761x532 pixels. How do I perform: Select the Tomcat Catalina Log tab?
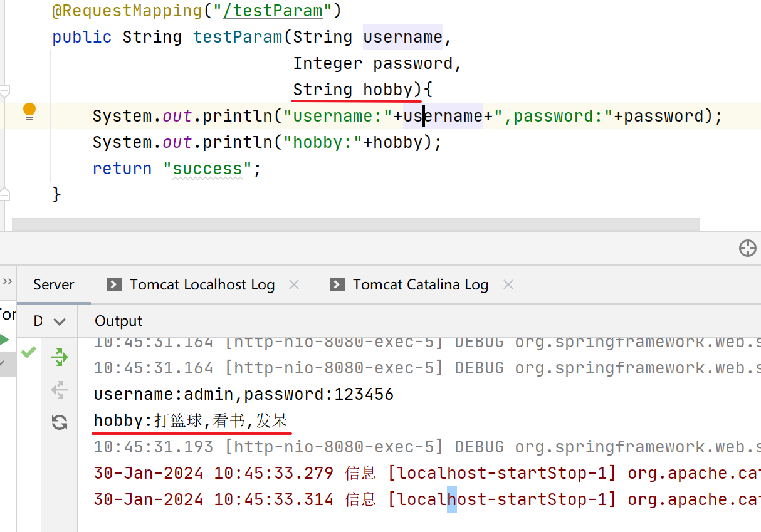[420, 284]
